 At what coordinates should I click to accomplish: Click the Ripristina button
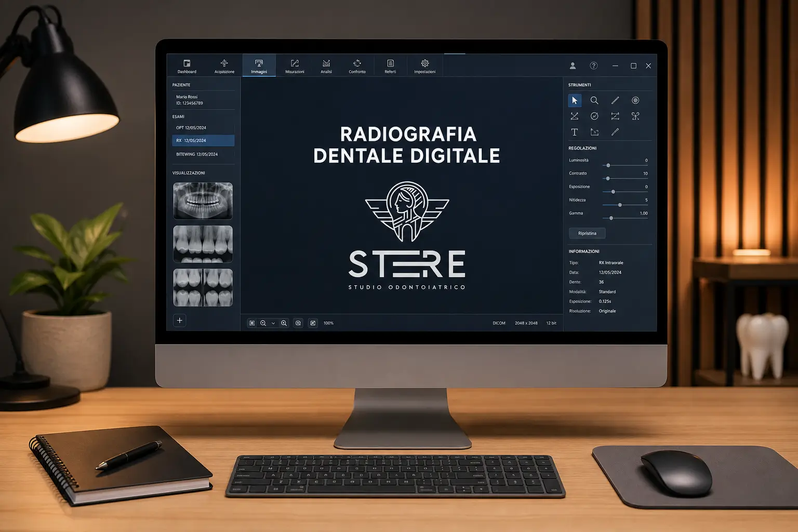pos(587,233)
